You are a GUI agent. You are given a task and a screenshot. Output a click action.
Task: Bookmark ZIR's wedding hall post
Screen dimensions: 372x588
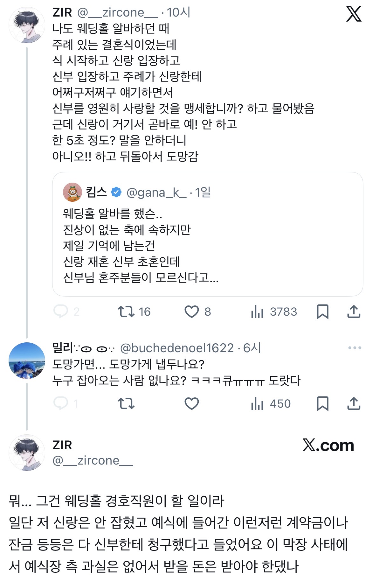pyautogui.click(x=322, y=311)
